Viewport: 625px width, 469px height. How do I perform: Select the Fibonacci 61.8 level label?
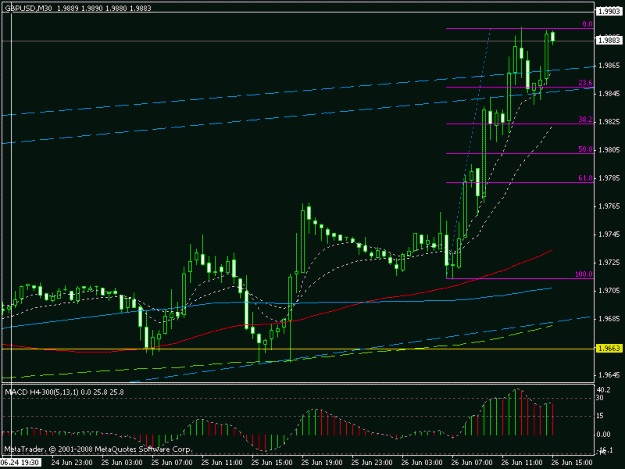[x=586, y=178]
